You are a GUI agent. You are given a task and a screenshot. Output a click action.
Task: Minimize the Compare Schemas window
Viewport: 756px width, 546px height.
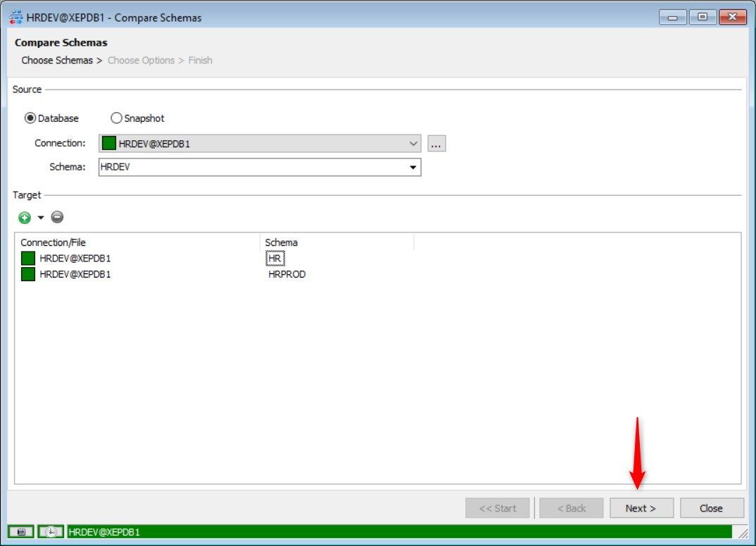click(x=673, y=18)
